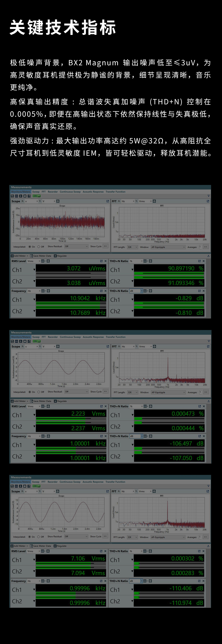Open THD+N Ratio dB unit dropdown, -106.497 dB meter
The width and height of the screenshot is (222, 644).
(136, 436)
